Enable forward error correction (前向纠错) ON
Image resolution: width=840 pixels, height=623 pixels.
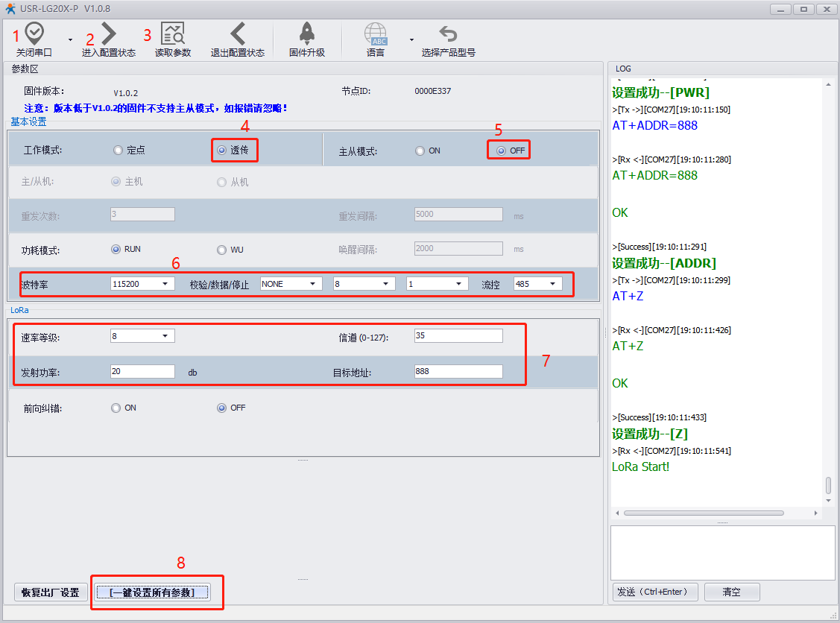click(x=116, y=408)
